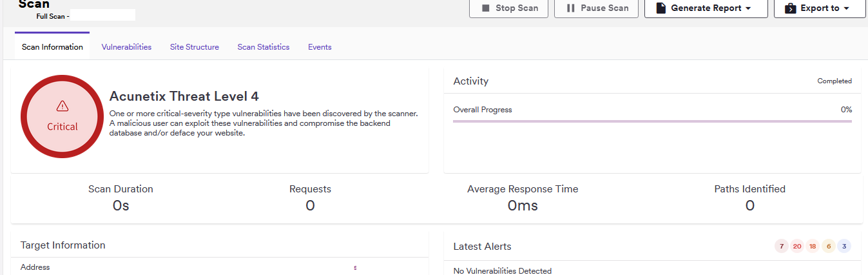Click the Critical warning triangle icon

tap(63, 105)
